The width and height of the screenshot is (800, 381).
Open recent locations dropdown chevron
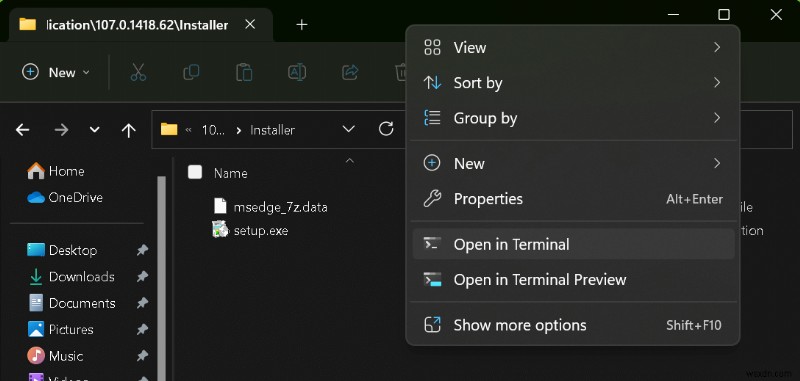pos(94,130)
